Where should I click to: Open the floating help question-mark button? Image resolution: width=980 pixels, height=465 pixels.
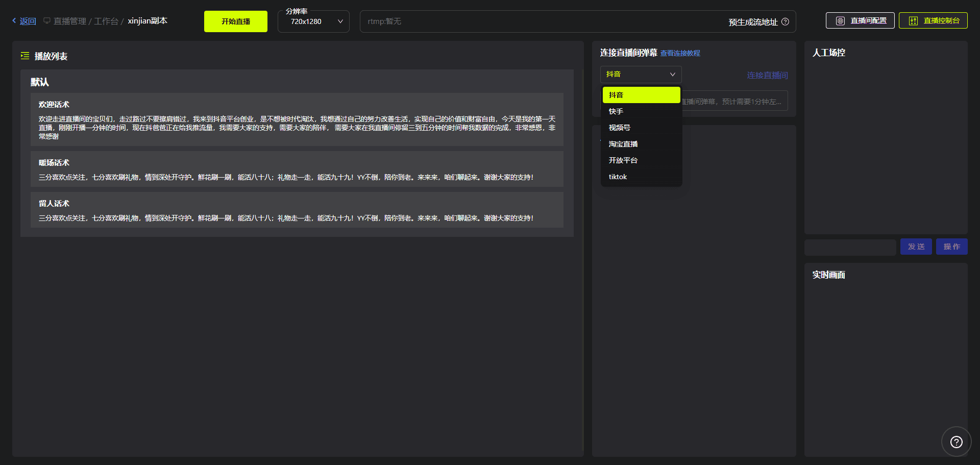pos(957,442)
